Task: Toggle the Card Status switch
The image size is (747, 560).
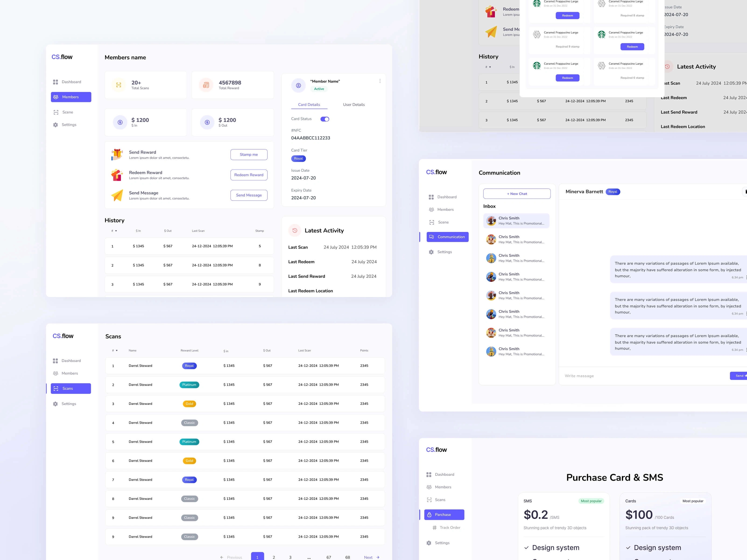Action: pos(324,119)
